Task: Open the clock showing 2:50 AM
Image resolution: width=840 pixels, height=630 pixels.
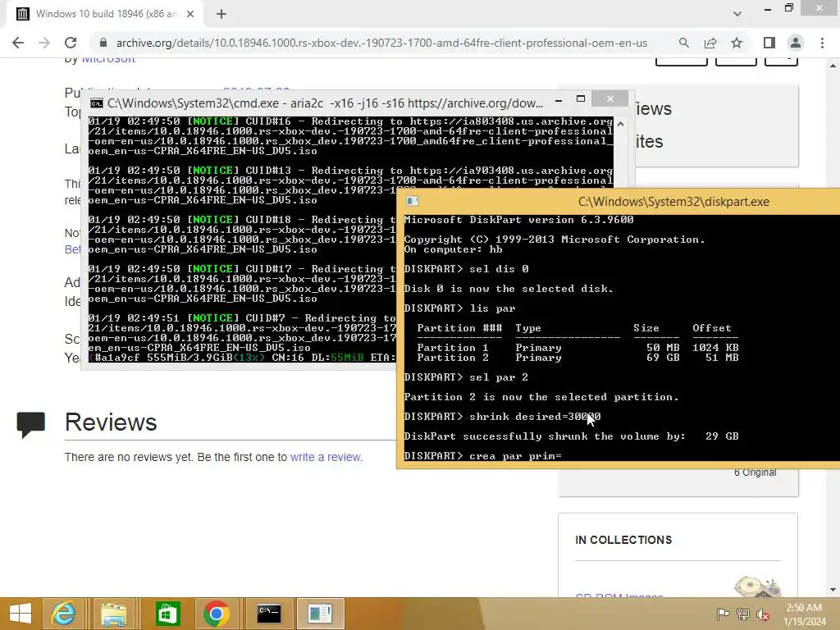Action: [x=804, y=614]
